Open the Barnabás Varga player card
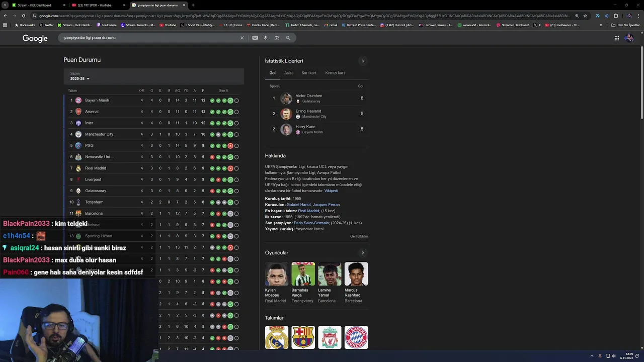 point(303,283)
